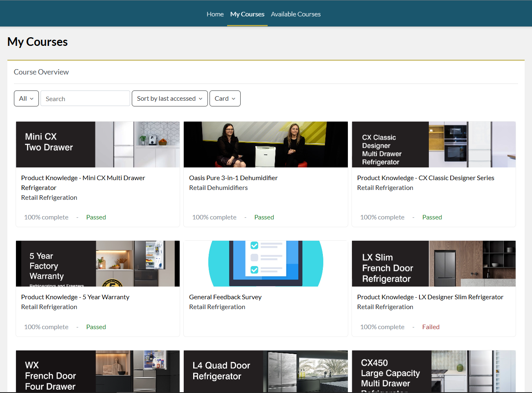Open L4 Quad Door Refrigerator thumbnail

point(266,371)
